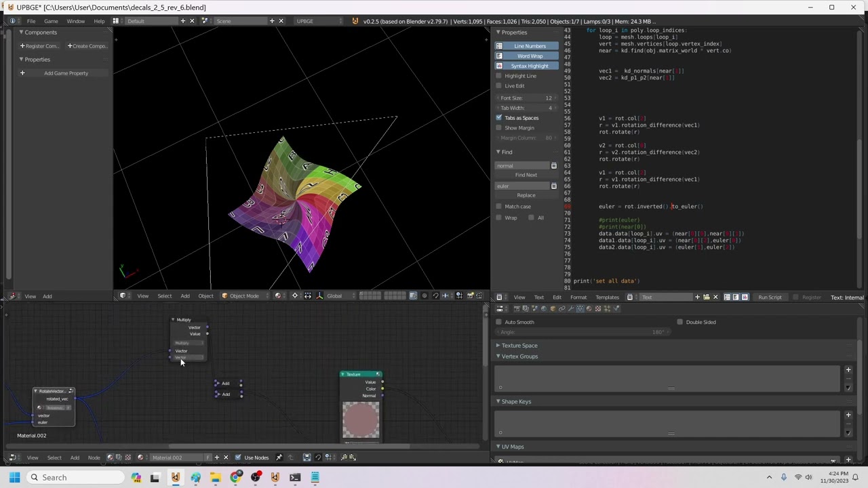Toggle Use Nodes checkbox in node editor
The width and height of the screenshot is (868, 488).
tap(238, 457)
